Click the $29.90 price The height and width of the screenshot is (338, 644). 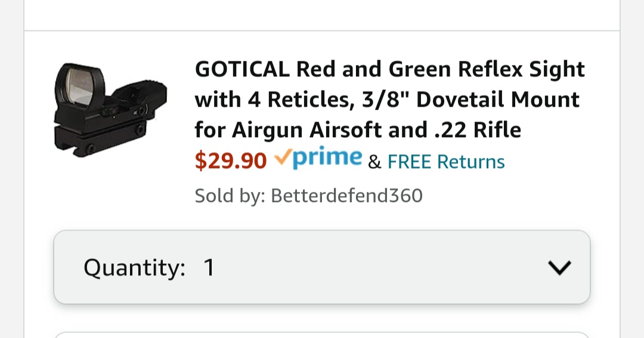coord(231,160)
